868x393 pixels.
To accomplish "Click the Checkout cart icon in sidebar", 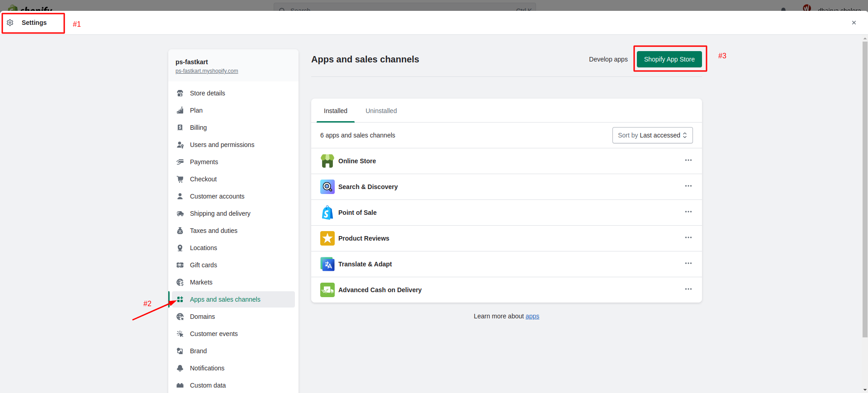I will tap(180, 179).
